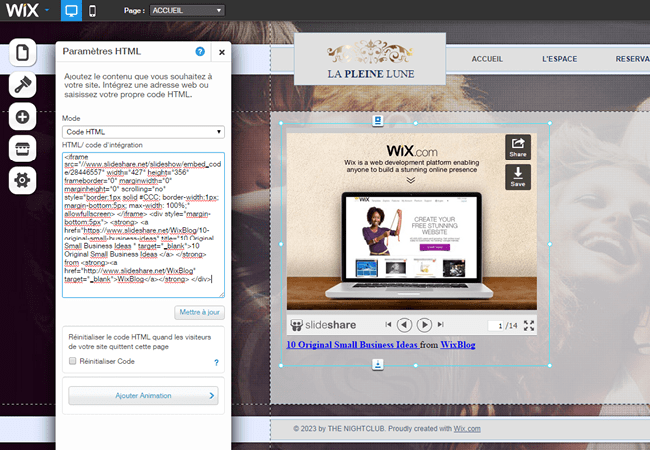The width and height of the screenshot is (650, 450).
Task: Open the App Market store icon
Action: [22, 148]
